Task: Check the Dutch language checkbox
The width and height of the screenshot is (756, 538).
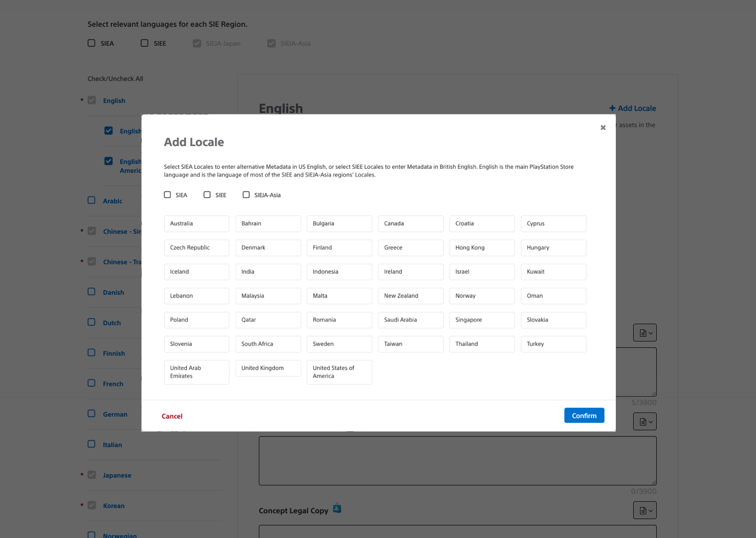Action: pyautogui.click(x=91, y=322)
